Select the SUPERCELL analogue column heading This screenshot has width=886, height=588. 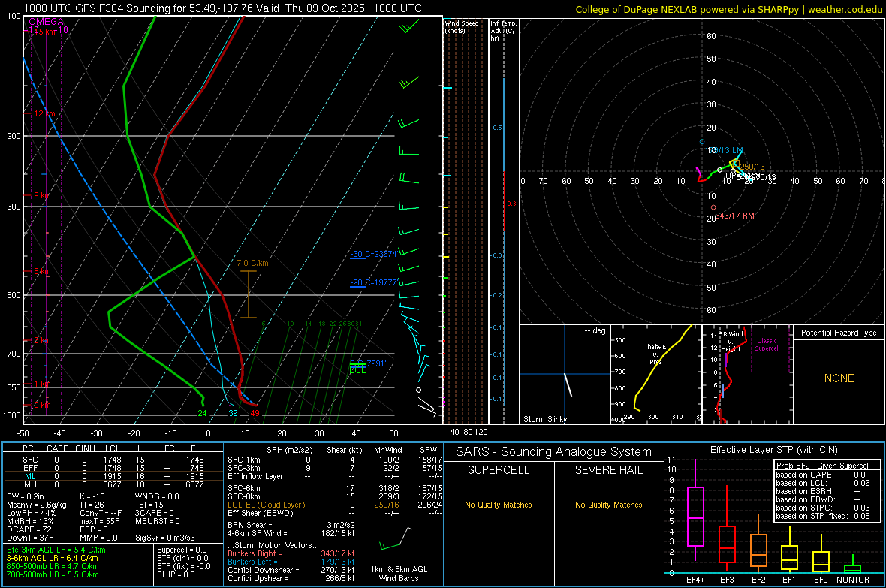tap(499, 470)
